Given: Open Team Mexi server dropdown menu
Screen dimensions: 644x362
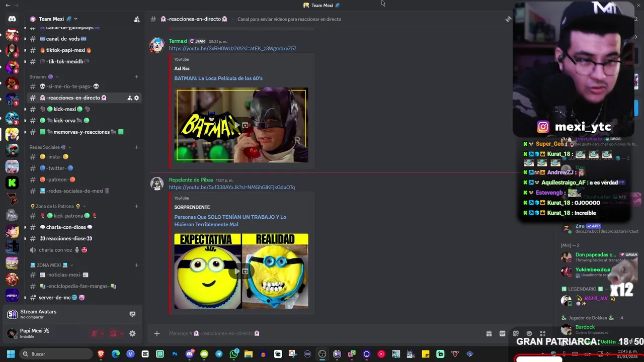Looking at the screenshot, I should pos(75,19).
